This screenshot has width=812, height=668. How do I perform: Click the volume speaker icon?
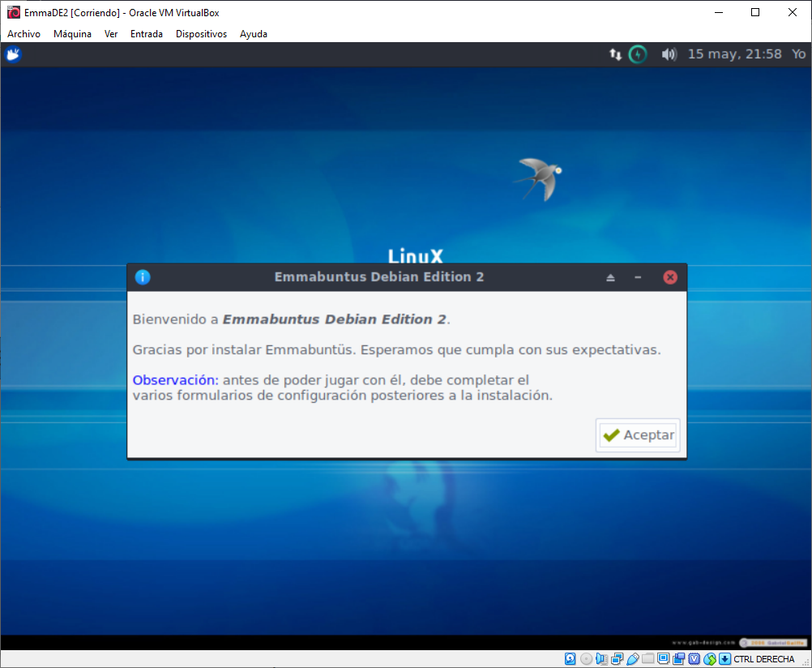(669, 54)
